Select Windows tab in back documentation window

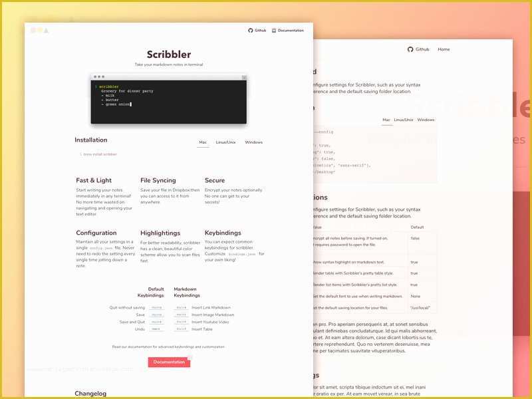426,120
